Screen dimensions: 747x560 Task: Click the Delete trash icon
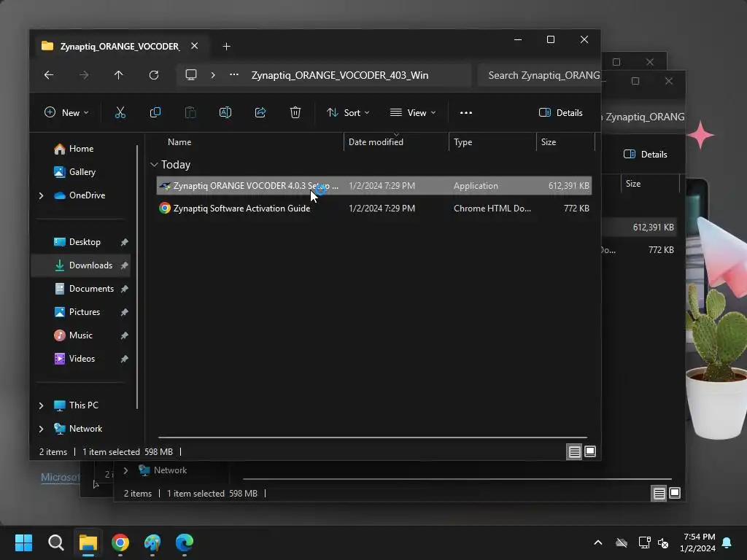(x=295, y=113)
